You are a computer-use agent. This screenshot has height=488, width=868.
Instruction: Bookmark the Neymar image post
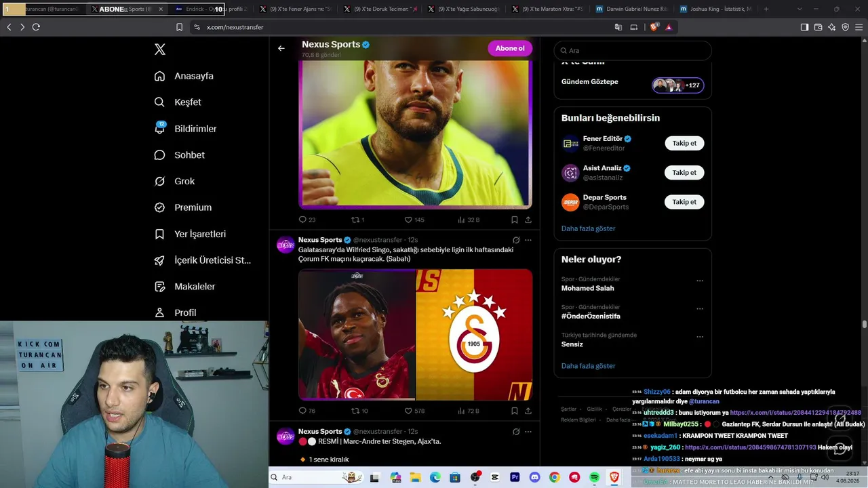(x=515, y=220)
